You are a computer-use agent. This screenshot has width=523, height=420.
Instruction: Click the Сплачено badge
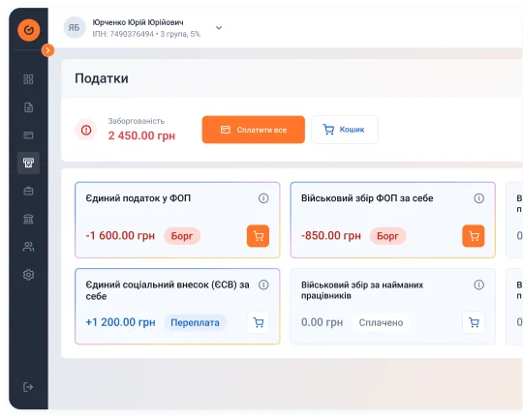(x=381, y=322)
